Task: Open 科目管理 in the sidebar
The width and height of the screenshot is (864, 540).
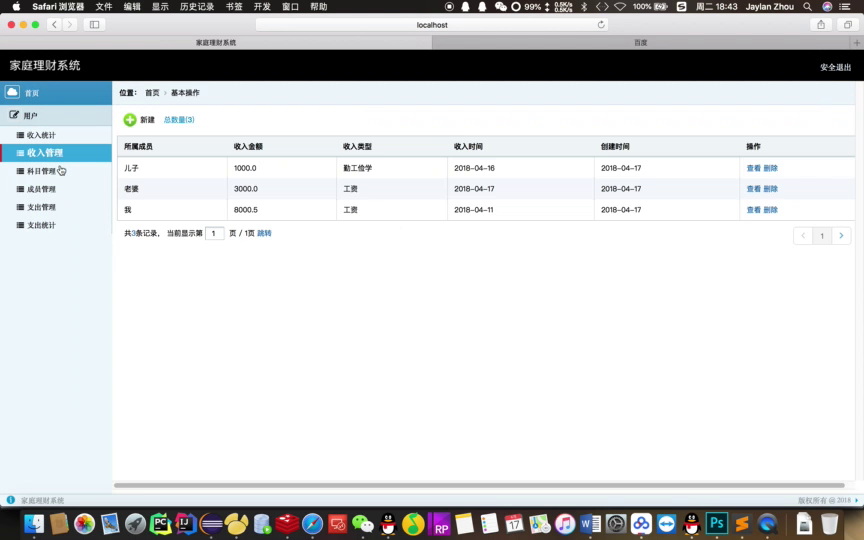Action: (41, 171)
